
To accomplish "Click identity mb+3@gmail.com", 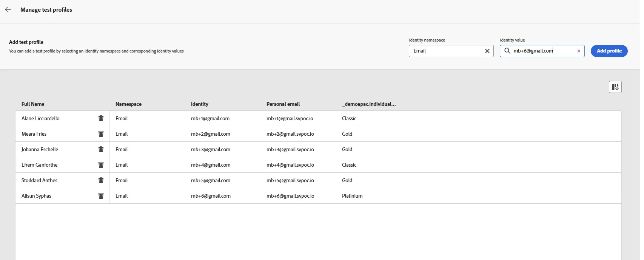I will point(211,149).
